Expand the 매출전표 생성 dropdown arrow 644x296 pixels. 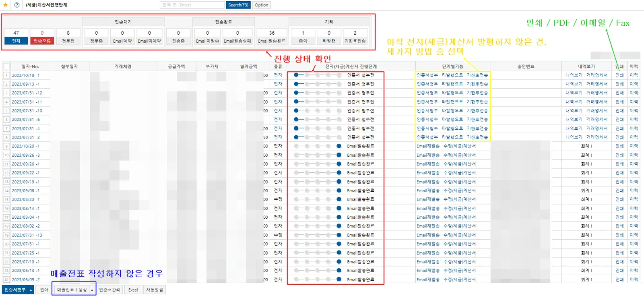click(92, 290)
